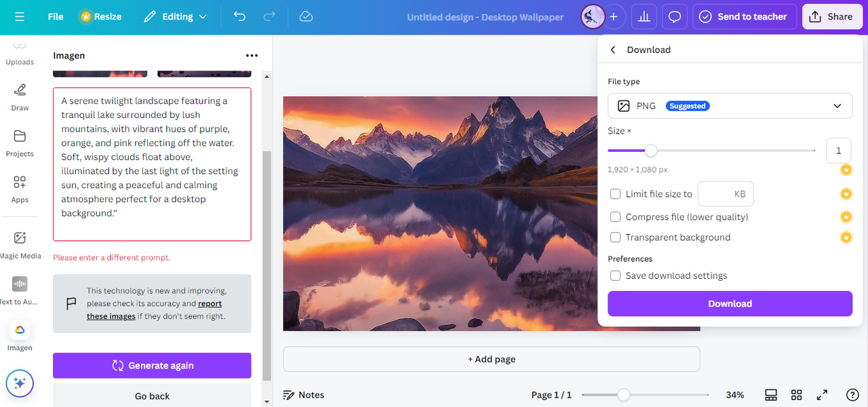The image size is (868, 407).
Task: Click the crown icon next to Compress file
Action: (x=846, y=217)
